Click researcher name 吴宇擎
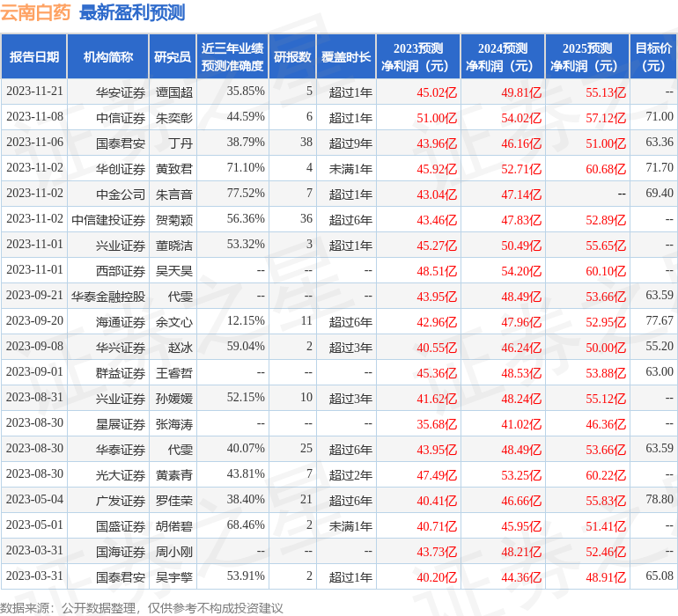 point(173,576)
